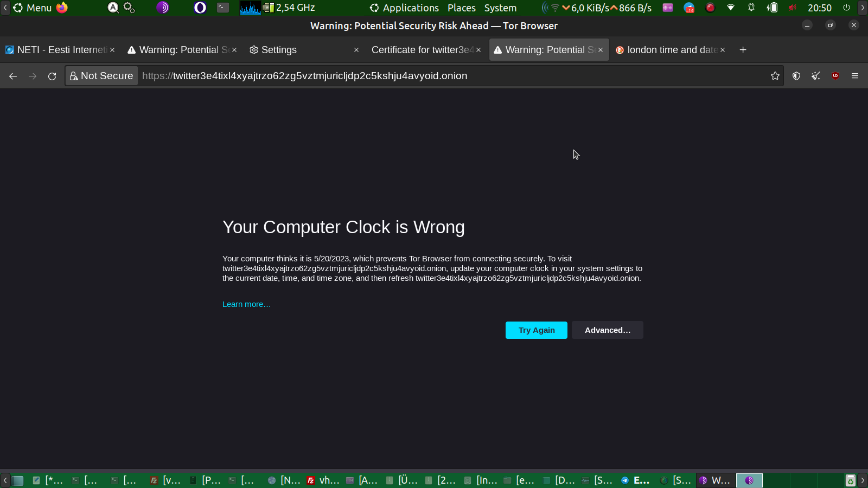The height and width of the screenshot is (488, 868).
Task: Go forward one page
Action: point(33,76)
